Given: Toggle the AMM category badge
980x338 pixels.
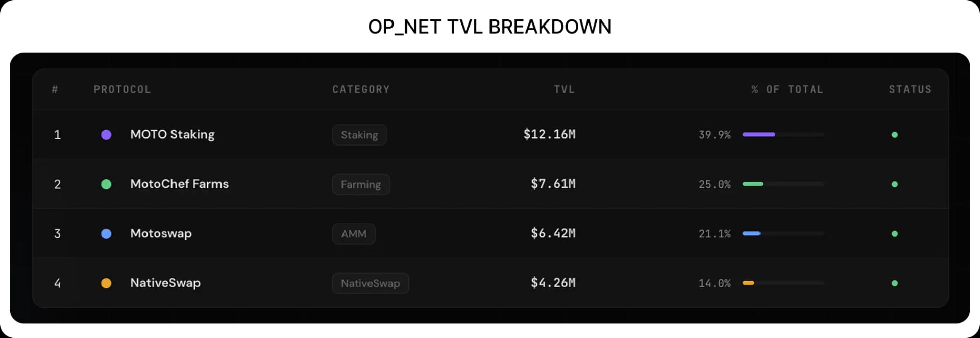Looking at the screenshot, I should point(354,234).
